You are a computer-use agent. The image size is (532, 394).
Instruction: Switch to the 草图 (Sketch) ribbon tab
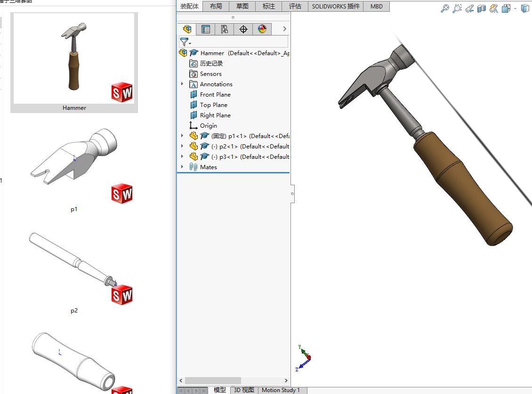coord(242,6)
